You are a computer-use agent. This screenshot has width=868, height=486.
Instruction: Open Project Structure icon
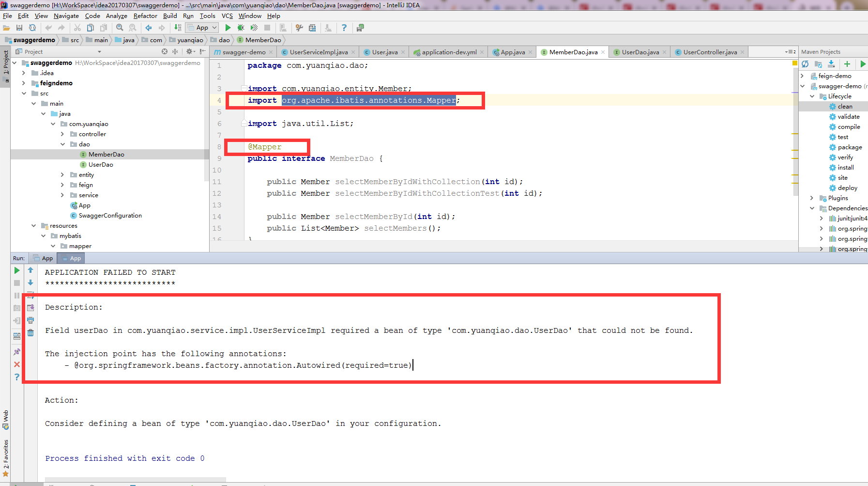312,28
